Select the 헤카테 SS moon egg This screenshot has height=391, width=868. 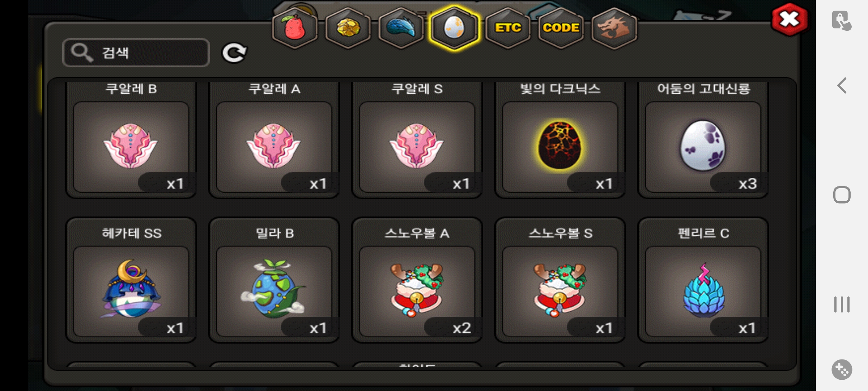click(x=131, y=280)
